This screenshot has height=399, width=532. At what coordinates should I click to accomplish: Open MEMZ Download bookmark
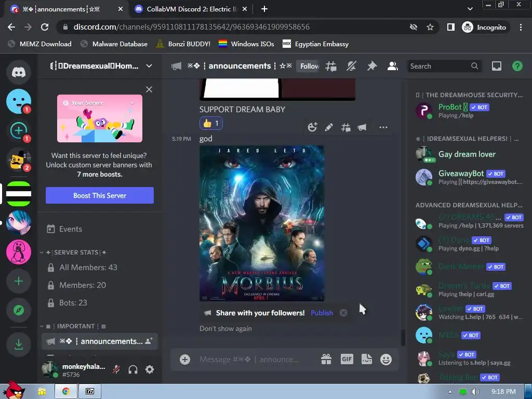click(39, 44)
